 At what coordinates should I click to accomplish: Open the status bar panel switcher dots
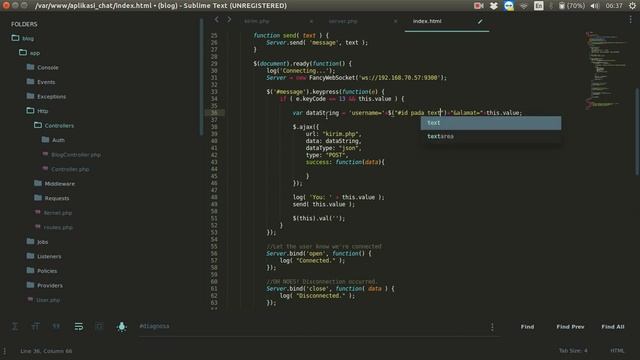pos(4,351)
